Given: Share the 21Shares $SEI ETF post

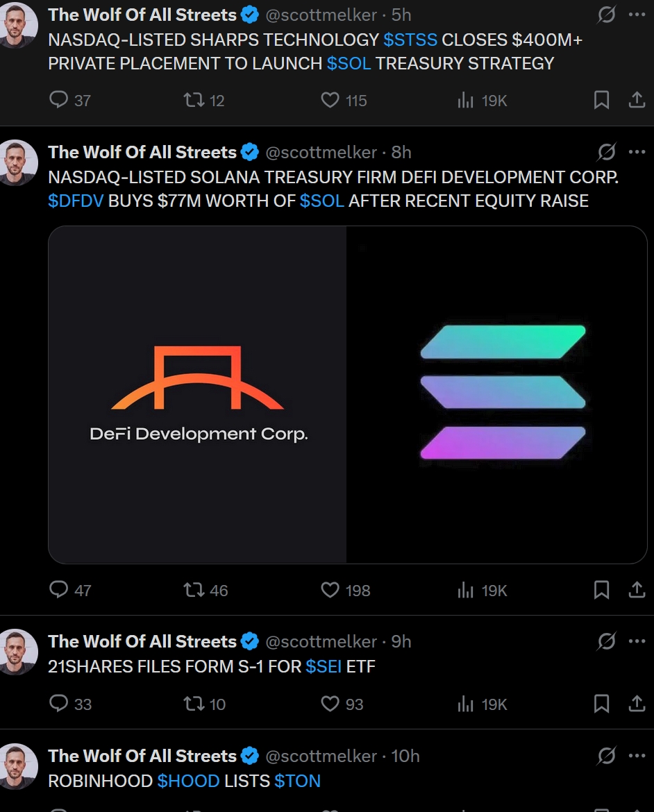Looking at the screenshot, I should coord(637,704).
